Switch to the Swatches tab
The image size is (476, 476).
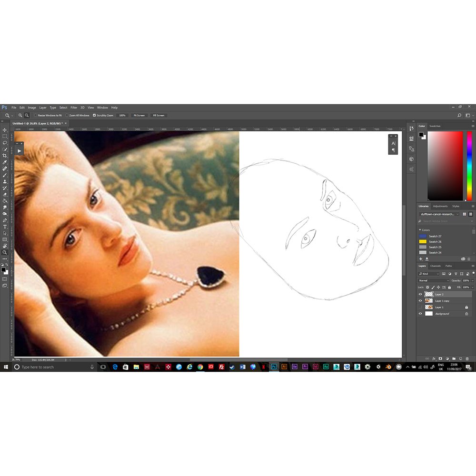(435, 126)
